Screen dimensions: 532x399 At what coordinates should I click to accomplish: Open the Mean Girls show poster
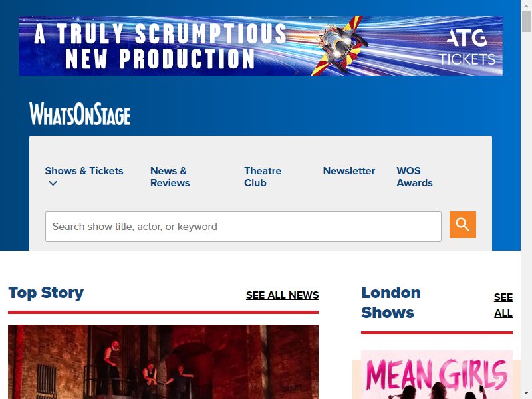click(437, 374)
